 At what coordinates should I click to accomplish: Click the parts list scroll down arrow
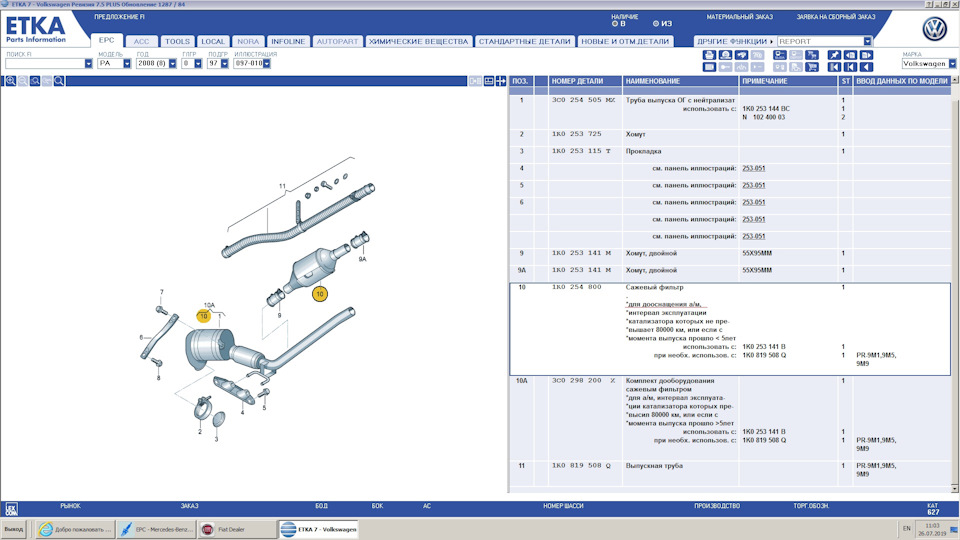[954, 488]
